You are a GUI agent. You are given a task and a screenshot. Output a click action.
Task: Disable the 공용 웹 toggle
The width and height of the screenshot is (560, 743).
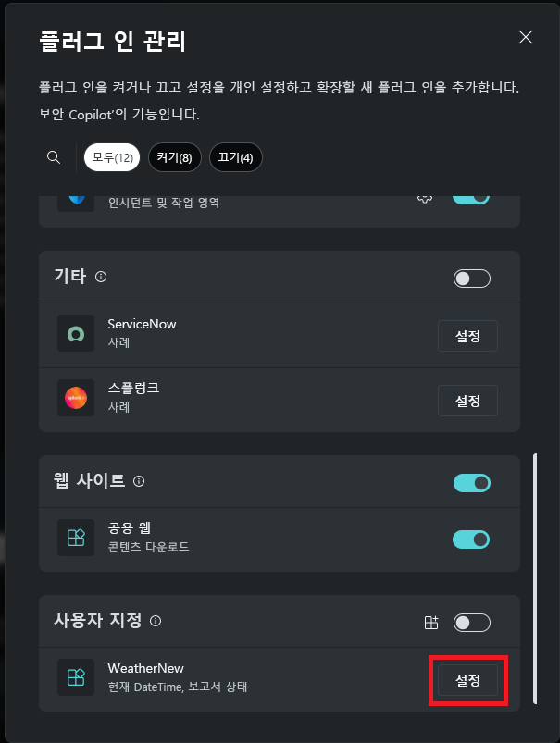click(x=471, y=539)
